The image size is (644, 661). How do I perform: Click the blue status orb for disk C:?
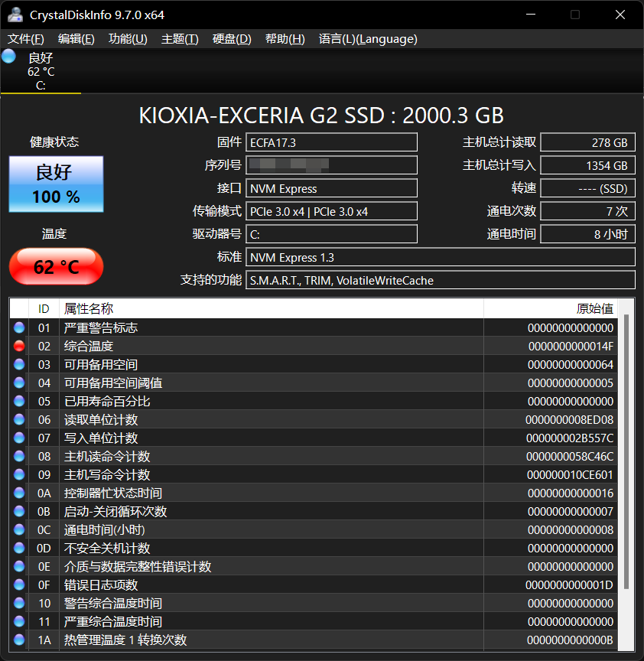coord(9,56)
